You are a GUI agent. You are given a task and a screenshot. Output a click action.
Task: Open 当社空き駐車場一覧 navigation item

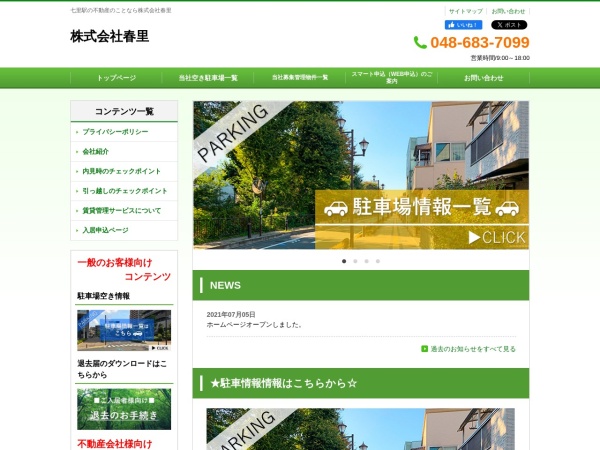(208, 78)
